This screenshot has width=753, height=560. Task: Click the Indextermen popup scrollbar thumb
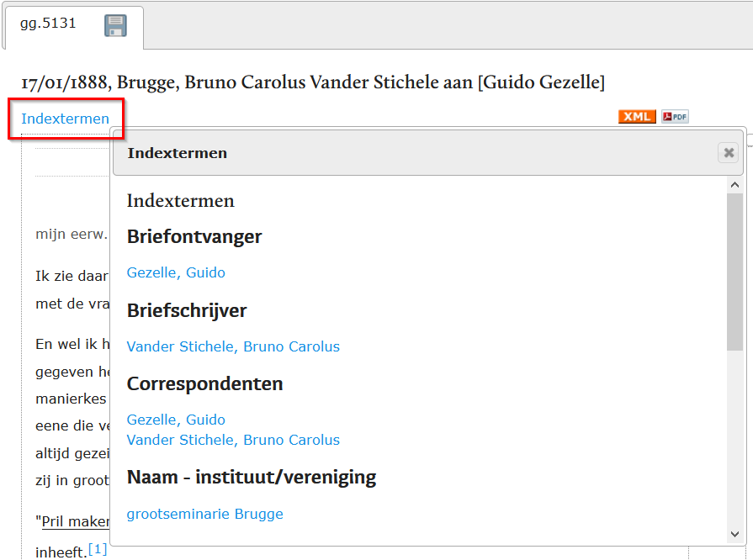[x=734, y=271]
